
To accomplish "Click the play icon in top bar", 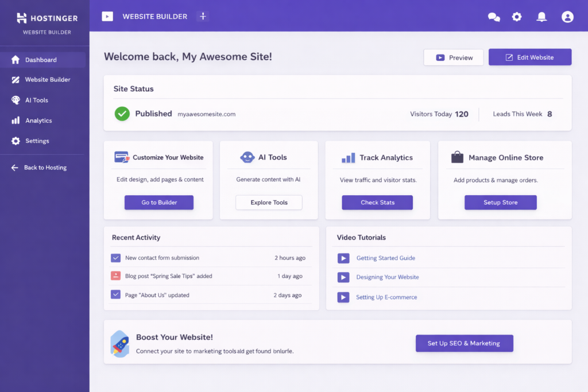I will pos(107,17).
